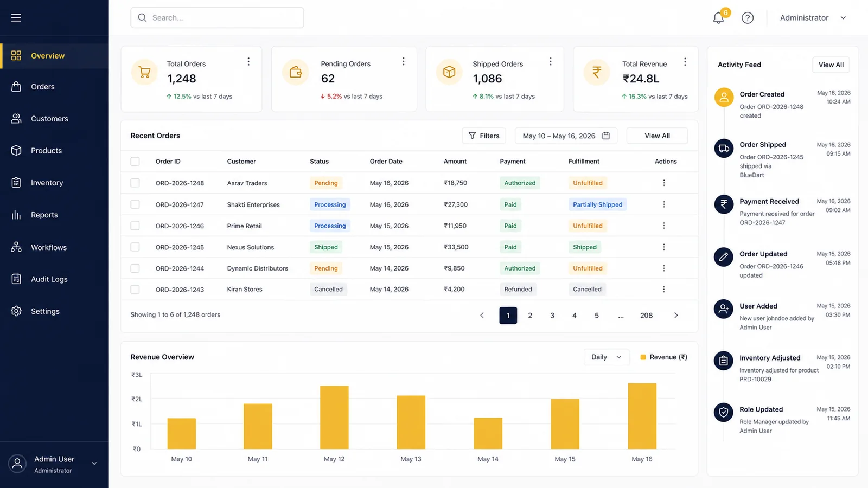The width and height of the screenshot is (868, 488).
Task: Click the May 12 revenue bar
Action: coord(334,418)
